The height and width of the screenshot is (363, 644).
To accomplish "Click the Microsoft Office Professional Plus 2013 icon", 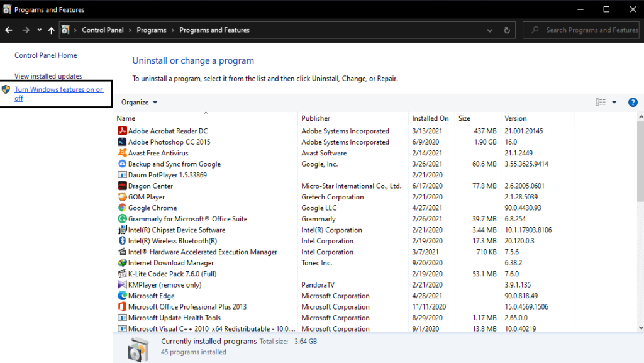I will point(122,307).
